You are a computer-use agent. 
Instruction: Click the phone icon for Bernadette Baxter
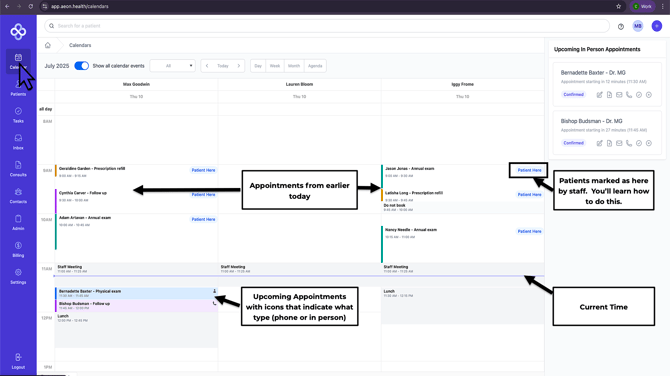[x=629, y=95]
